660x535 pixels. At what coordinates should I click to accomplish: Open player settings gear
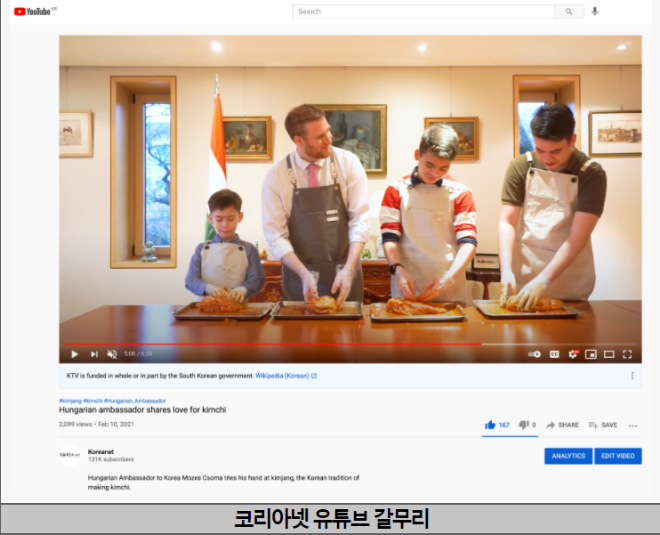point(573,354)
